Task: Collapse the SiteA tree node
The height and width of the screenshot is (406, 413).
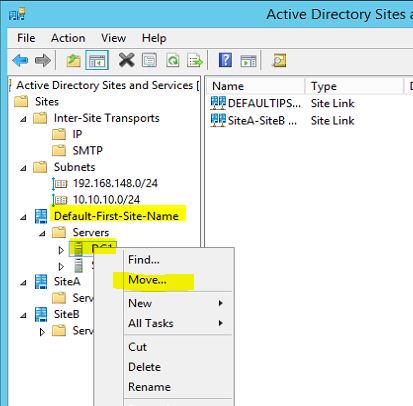Action: pyautogui.click(x=23, y=283)
